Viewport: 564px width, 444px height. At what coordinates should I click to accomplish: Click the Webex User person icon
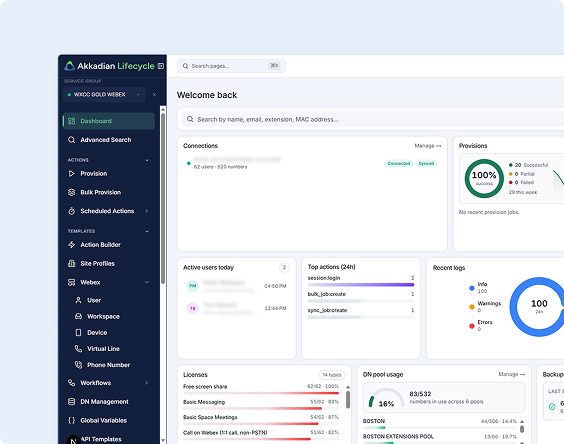(x=78, y=300)
